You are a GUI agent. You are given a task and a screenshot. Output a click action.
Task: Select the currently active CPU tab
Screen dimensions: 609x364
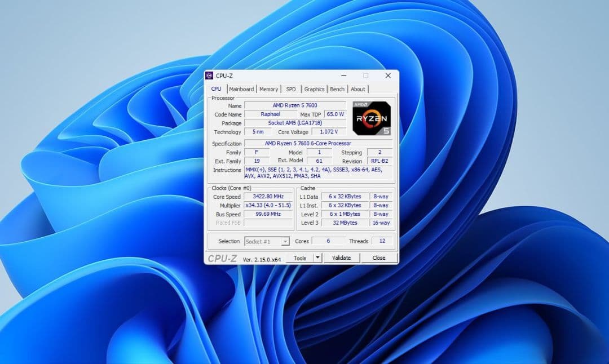click(216, 88)
